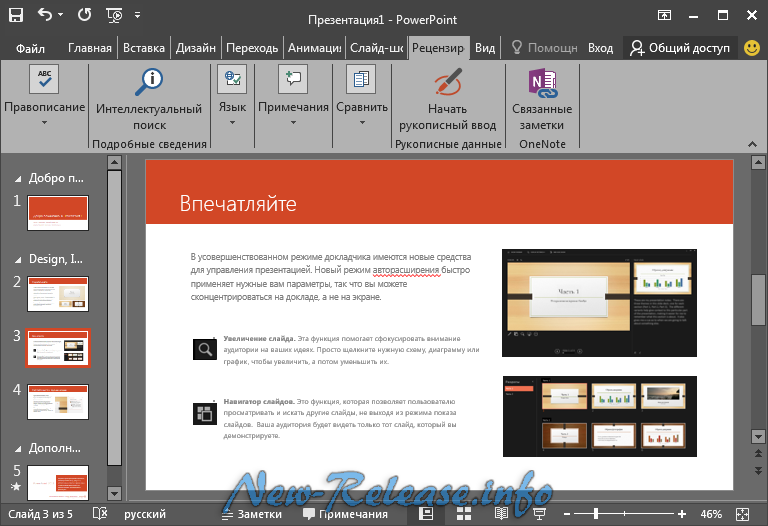The height and width of the screenshot is (526, 768).
Task: Click the Сравнить compare icon
Action: (361, 79)
